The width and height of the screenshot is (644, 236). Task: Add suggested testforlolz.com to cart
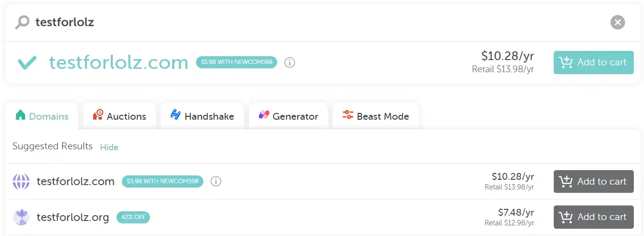(x=594, y=181)
